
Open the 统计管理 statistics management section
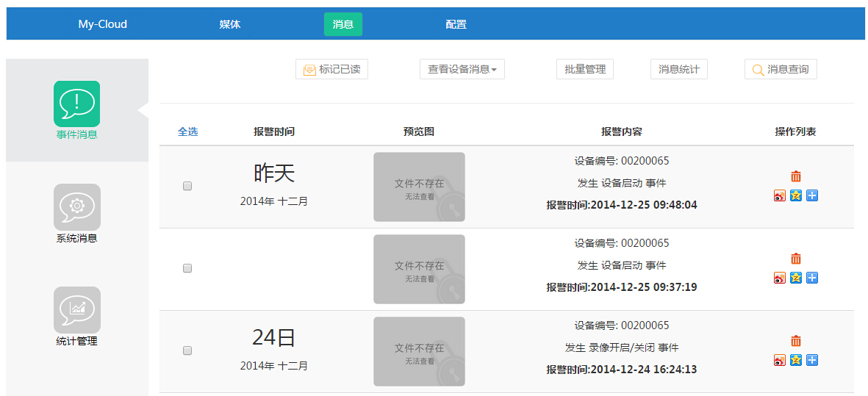[x=77, y=316]
